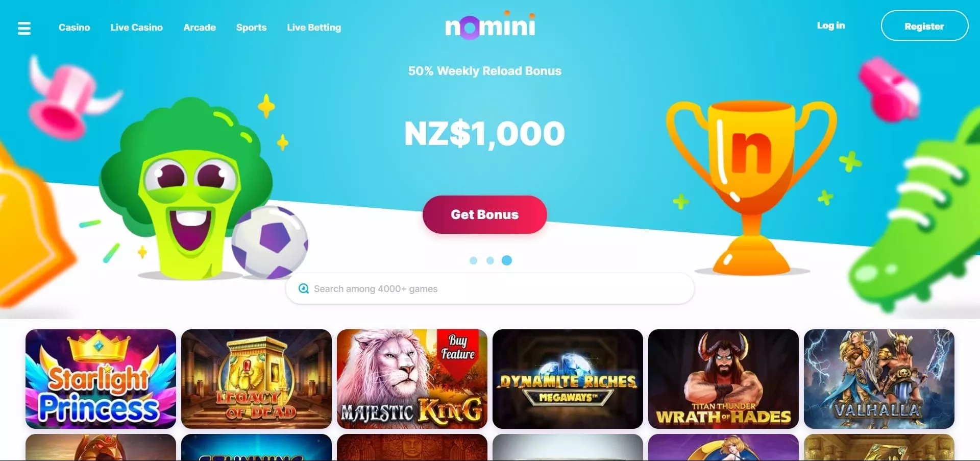Click the Get Bonus button
Screen dimensions: 980x461
485,214
